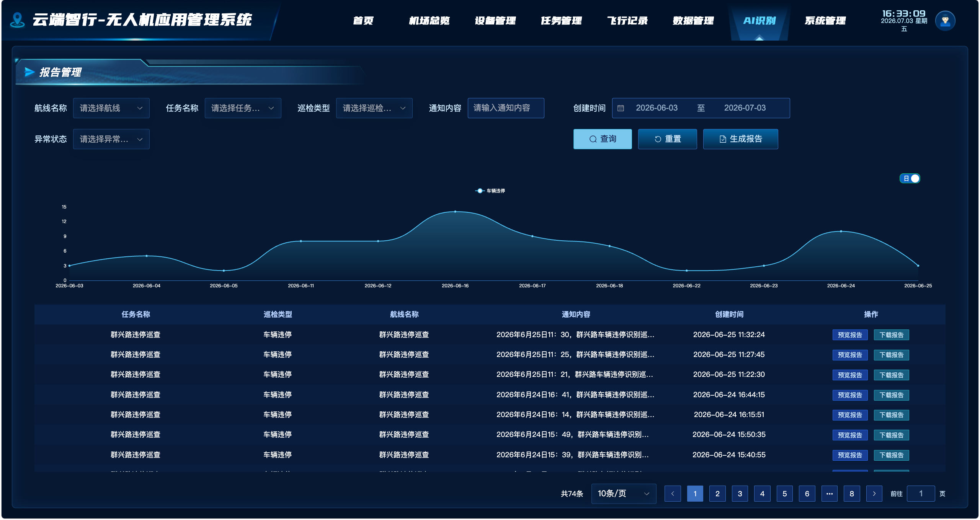
Task: Click the 报告管理 arrow icon
Action: click(29, 72)
